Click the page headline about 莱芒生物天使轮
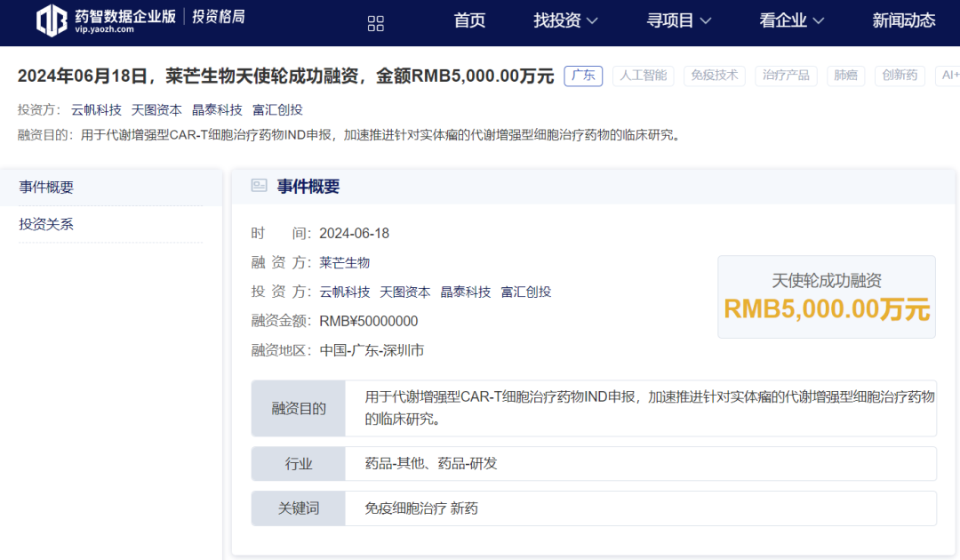 pos(286,76)
